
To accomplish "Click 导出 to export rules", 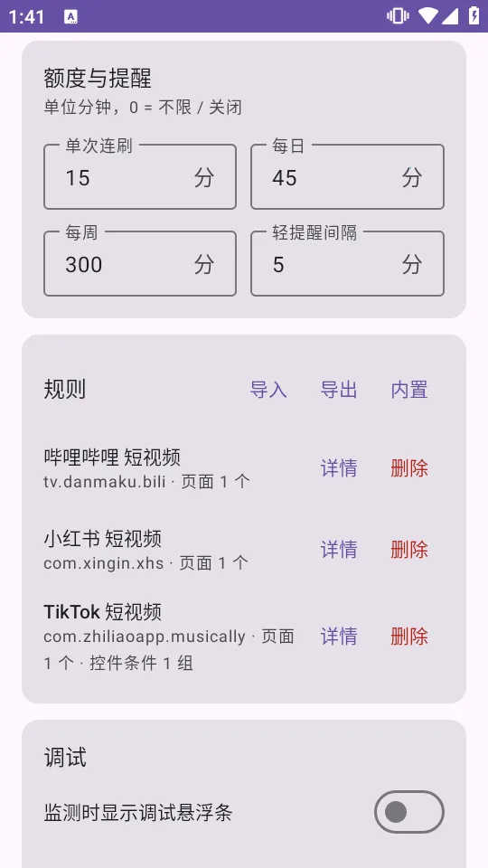I will click(339, 390).
